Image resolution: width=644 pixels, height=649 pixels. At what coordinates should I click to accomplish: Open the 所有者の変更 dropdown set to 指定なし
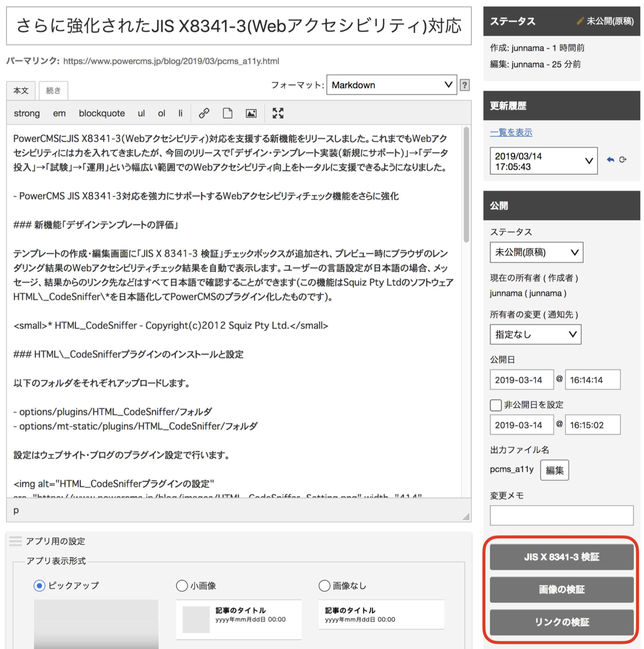click(535, 334)
